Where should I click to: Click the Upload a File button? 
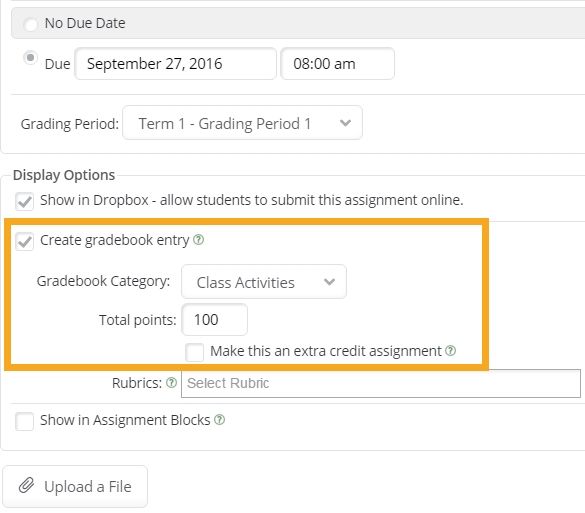[x=75, y=486]
